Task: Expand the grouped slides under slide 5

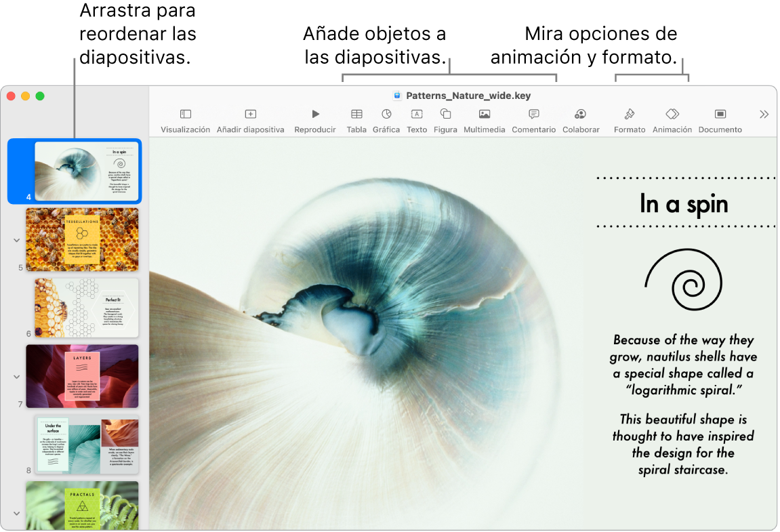Action: pyautogui.click(x=16, y=241)
